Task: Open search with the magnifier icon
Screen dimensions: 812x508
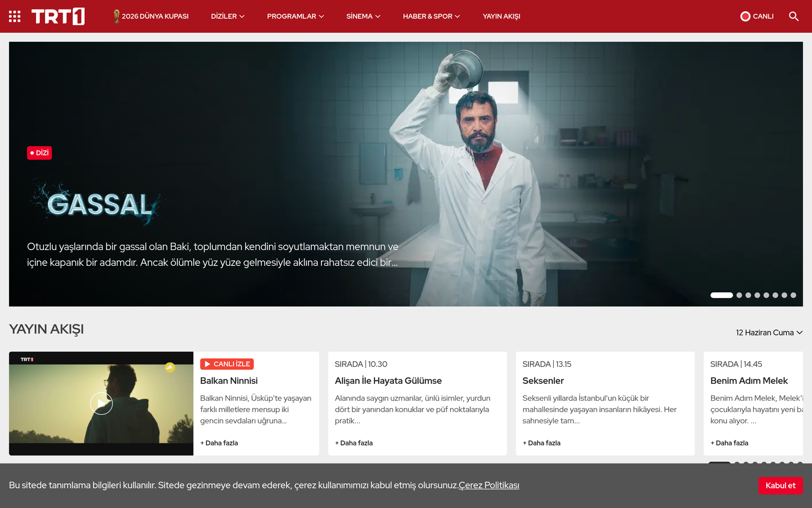Action: [793, 16]
